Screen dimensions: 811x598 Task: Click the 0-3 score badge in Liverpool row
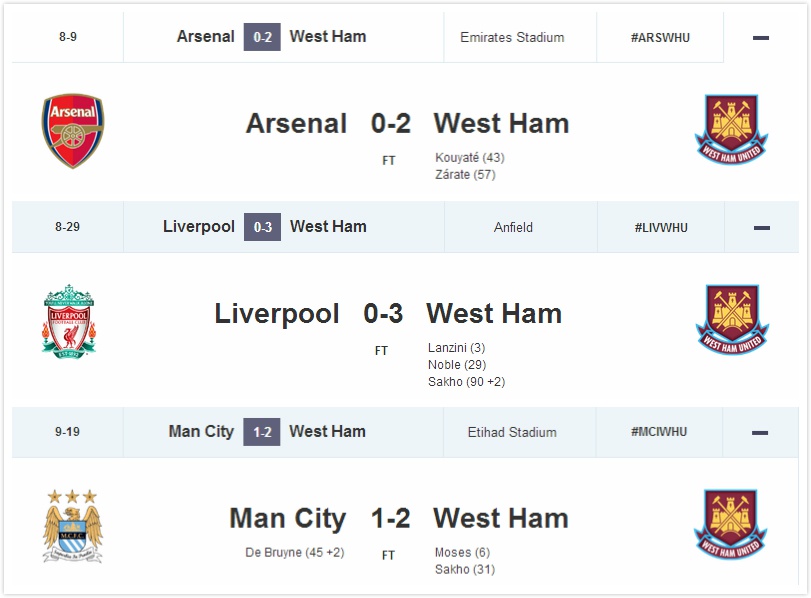point(263,227)
